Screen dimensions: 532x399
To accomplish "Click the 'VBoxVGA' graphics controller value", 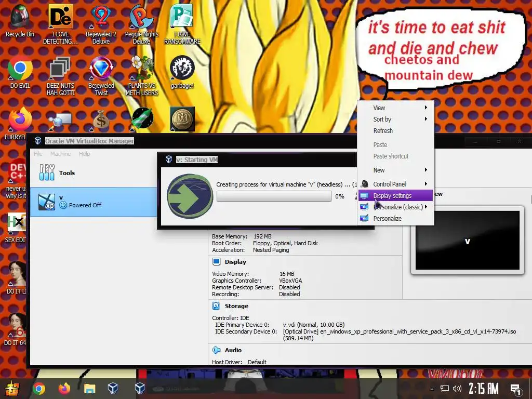I will pyautogui.click(x=290, y=281).
